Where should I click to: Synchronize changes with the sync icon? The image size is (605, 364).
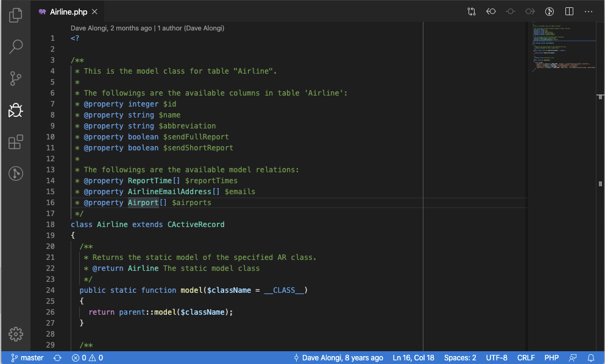click(x=57, y=358)
